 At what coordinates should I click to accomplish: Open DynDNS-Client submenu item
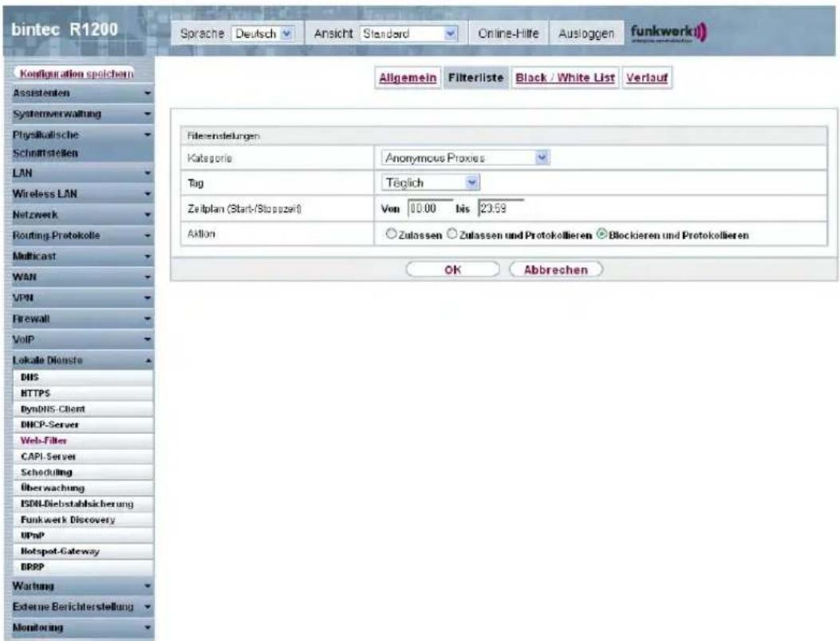coord(82,409)
